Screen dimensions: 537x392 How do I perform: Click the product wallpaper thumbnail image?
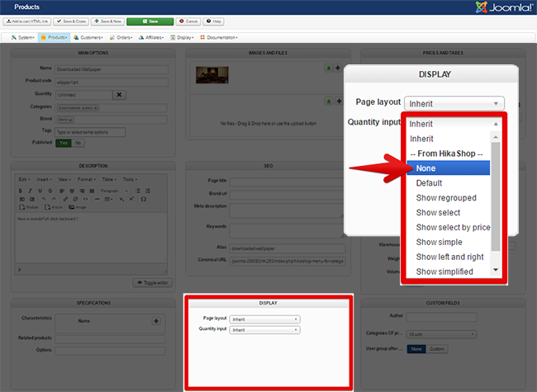[x=212, y=75]
